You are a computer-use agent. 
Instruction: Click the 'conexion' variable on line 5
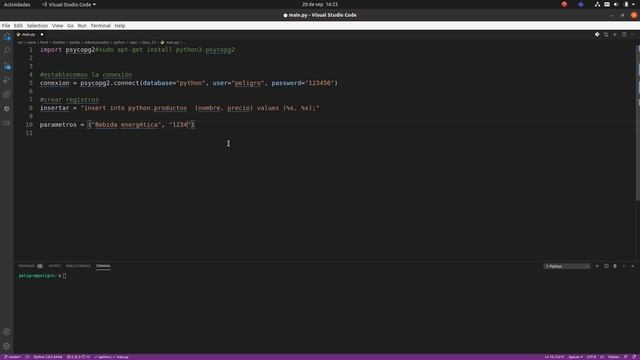point(55,83)
